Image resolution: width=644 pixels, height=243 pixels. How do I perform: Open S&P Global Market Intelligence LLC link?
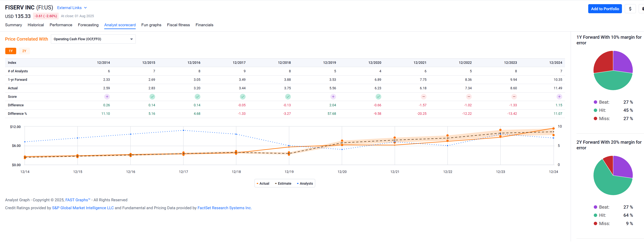point(83,208)
